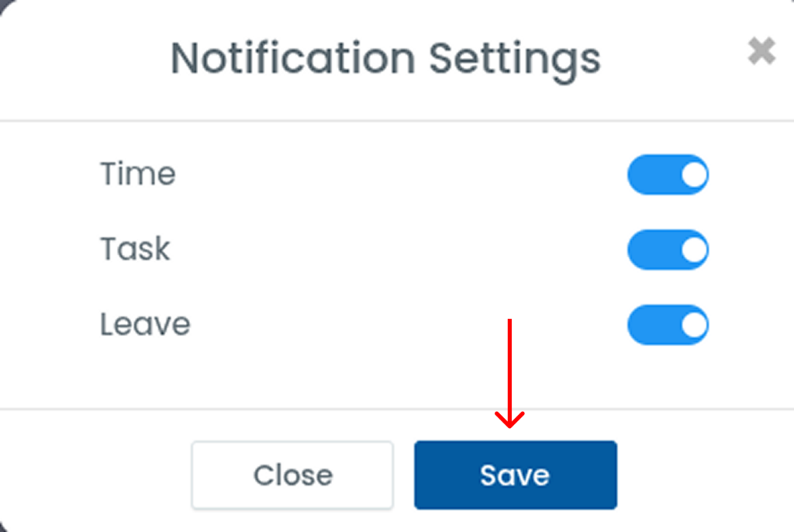Switch off notifications for Leave
794x532 pixels.
(668, 324)
